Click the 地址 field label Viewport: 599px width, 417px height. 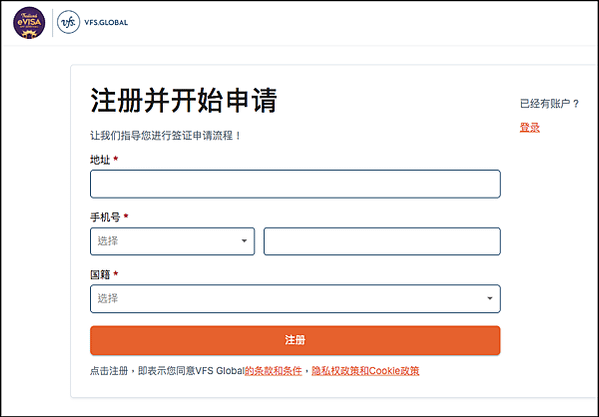(100, 160)
